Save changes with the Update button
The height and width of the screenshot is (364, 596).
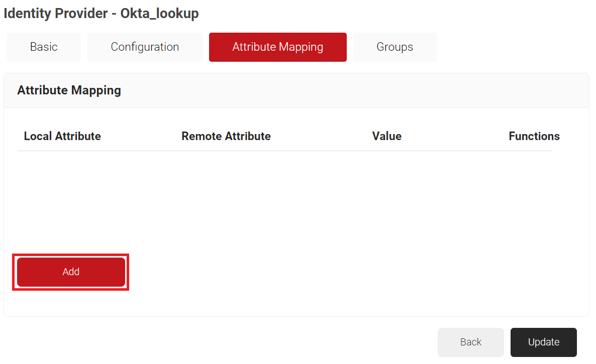click(544, 342)
